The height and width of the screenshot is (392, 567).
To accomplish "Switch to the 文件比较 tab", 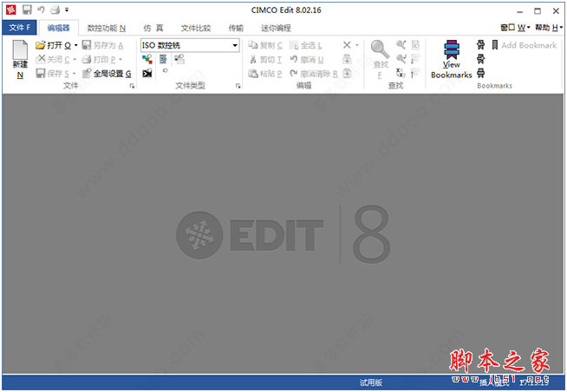I will 196,28.
